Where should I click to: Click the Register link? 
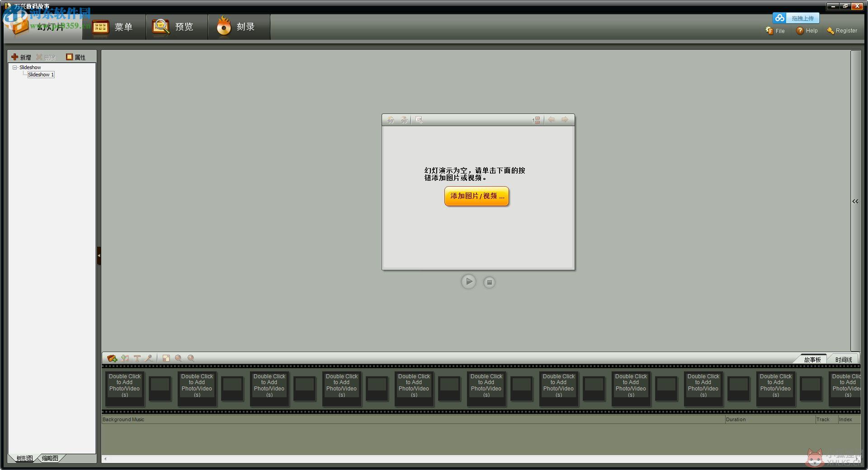click(x=842, y=31)
